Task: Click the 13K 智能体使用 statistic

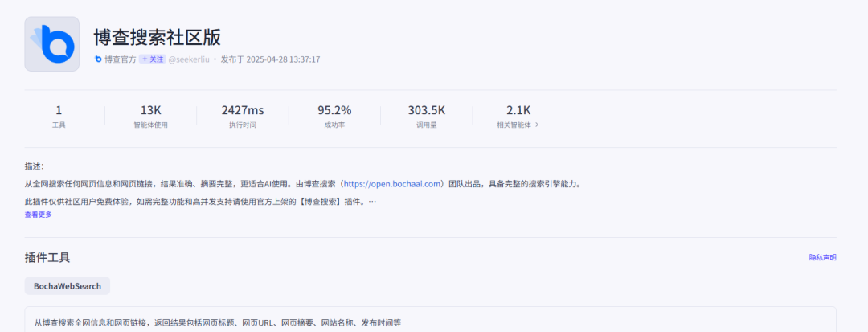Action: 150,117
